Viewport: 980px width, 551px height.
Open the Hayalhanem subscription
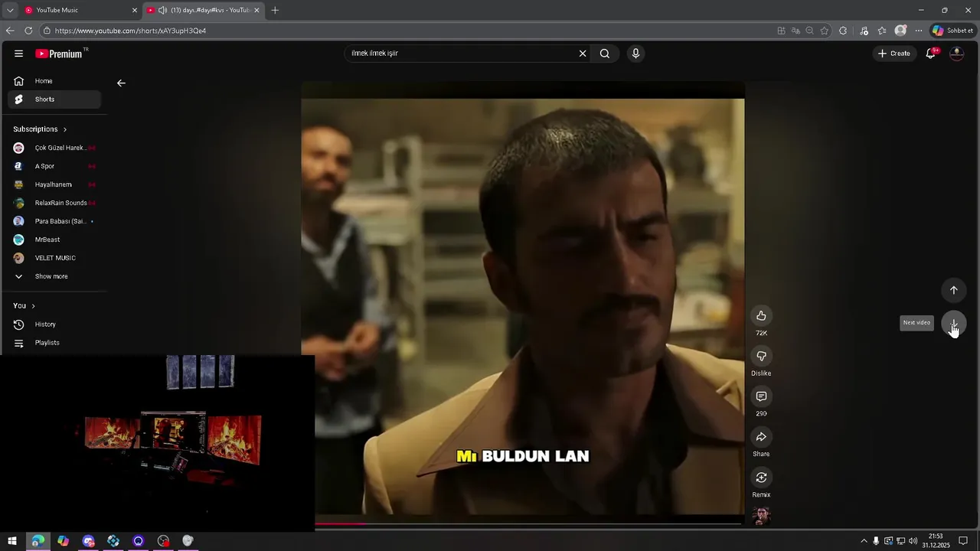coord(54,184)
